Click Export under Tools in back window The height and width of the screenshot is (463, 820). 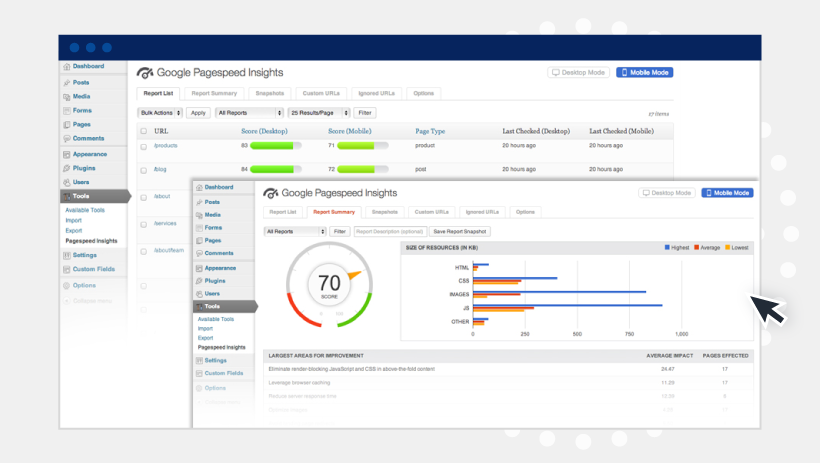(x=74, y=231)
